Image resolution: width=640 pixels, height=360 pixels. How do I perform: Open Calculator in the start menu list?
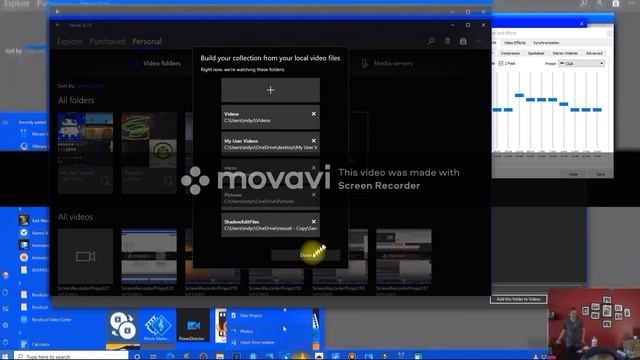(x=41, y=344)
